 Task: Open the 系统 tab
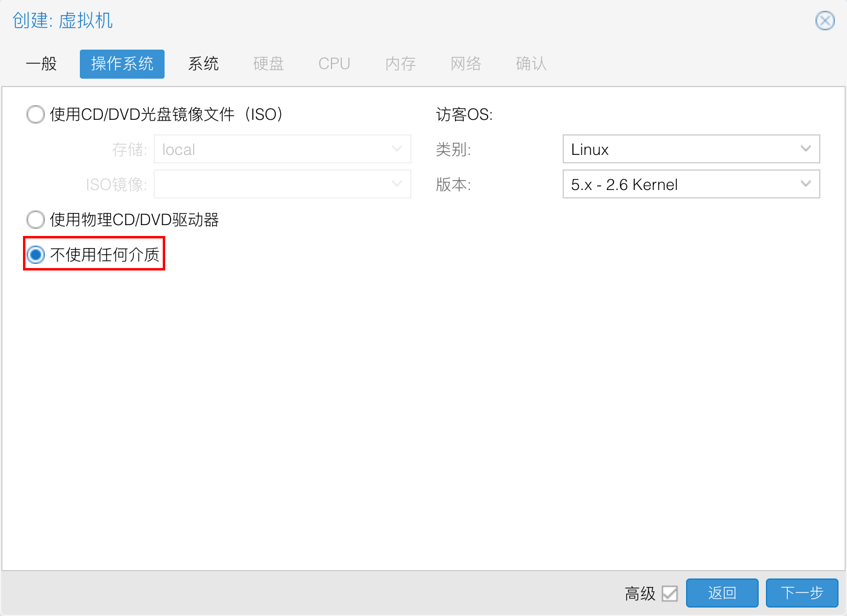(203, 64)
